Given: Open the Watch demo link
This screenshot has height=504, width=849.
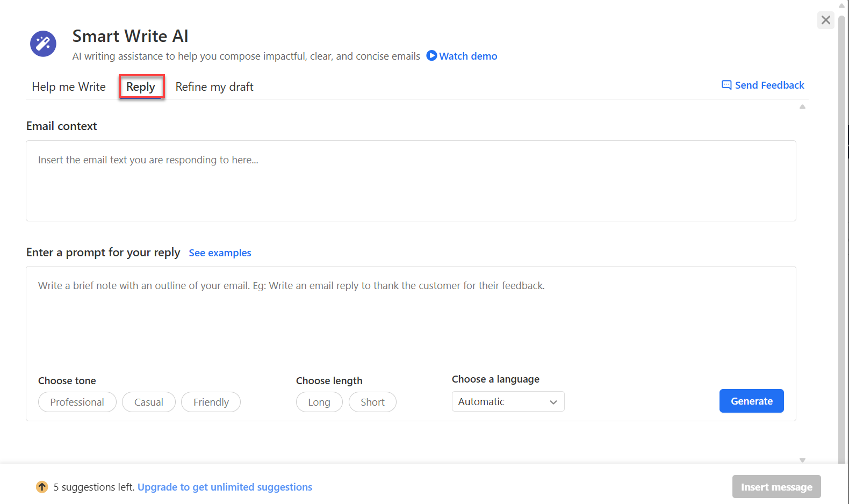Looking at the screenshot, I should pyautogui.click(x=468, y=56).
